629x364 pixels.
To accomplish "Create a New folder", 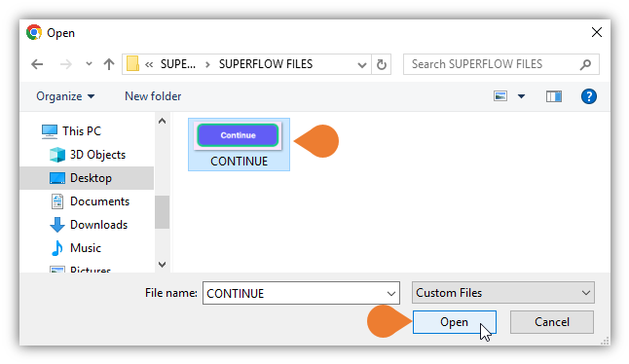I will [x=153, y=96].
